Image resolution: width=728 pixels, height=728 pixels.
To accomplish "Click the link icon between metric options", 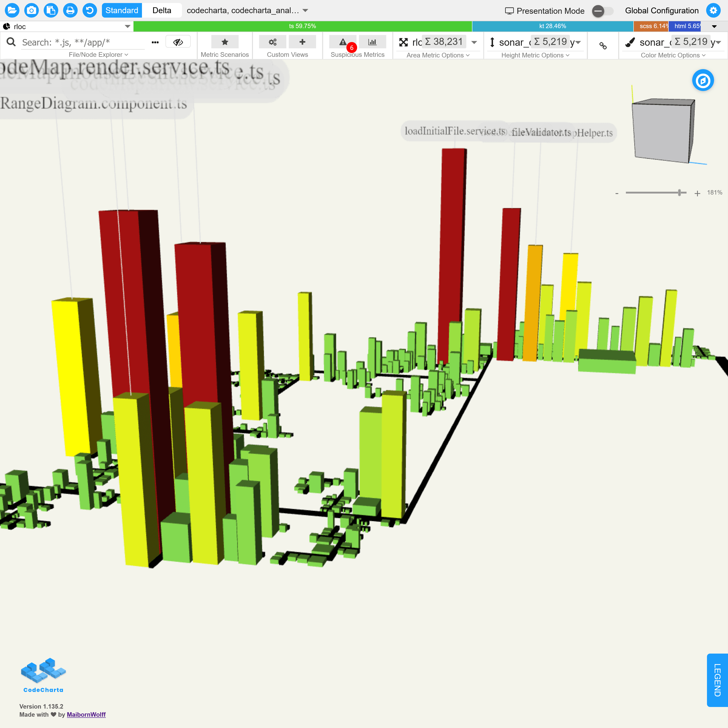I will click(x=603, y=45).
